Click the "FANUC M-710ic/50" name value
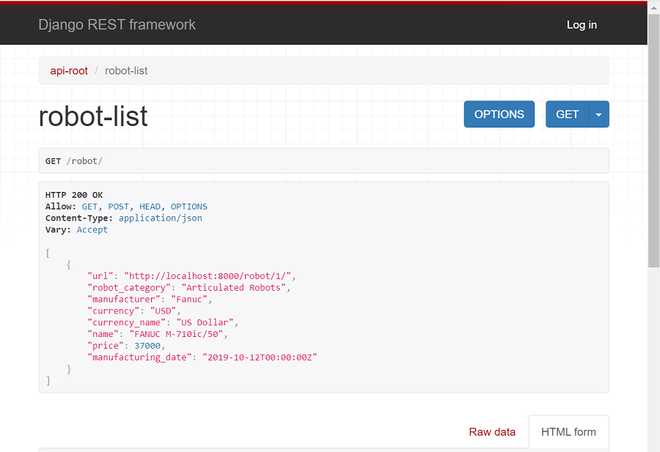Screen dimensions: 660x452 (x=176, y=334)
